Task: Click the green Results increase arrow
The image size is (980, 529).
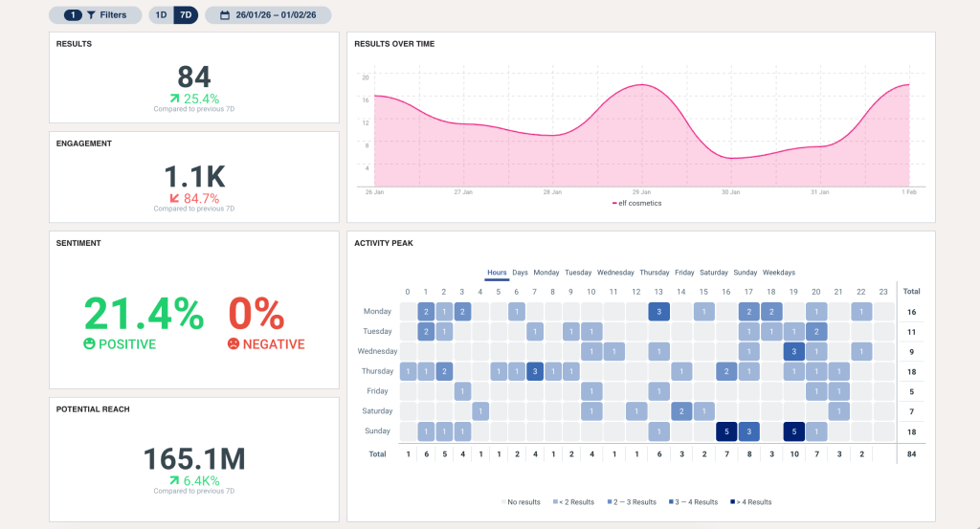Action: coord(175,98)
